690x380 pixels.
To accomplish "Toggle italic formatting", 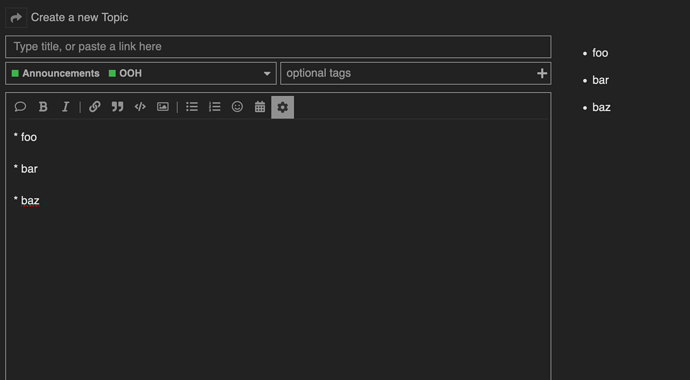I will pyautogui.click(x=66, y=107).
